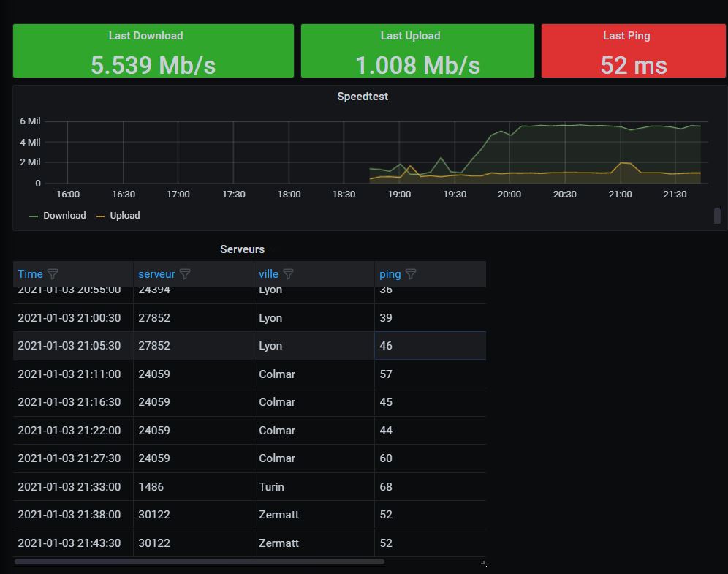The image size is (728, 574).
Task: Open the Last Ping panel menu
Action: [x=626, y=36]
